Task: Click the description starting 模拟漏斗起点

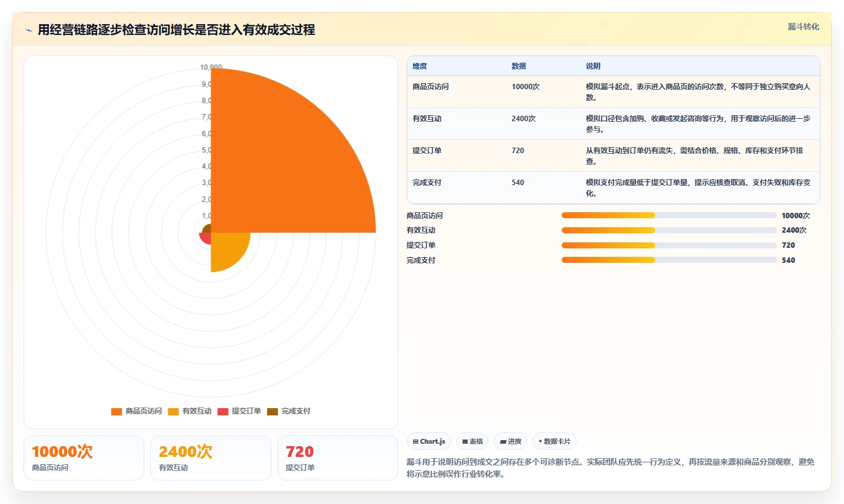Action: click(x=698, y=92)
